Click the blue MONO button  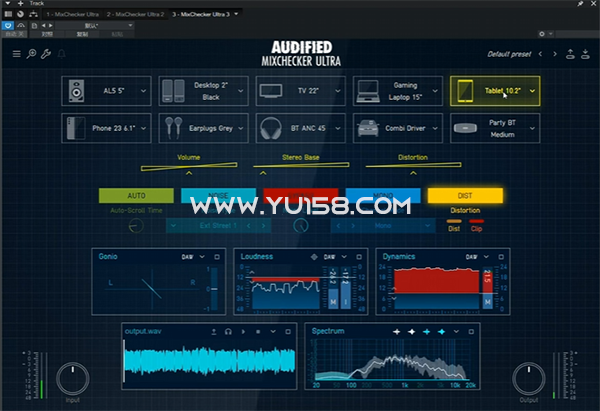click(x=383, y=196)
